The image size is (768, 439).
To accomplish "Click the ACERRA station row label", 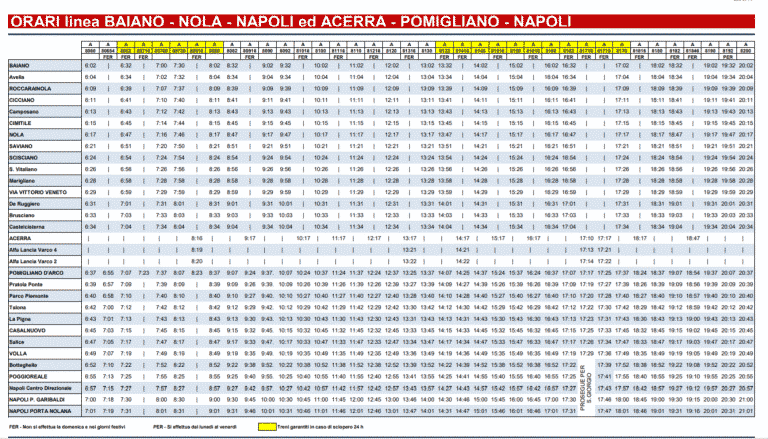I will tap(22, 238).
